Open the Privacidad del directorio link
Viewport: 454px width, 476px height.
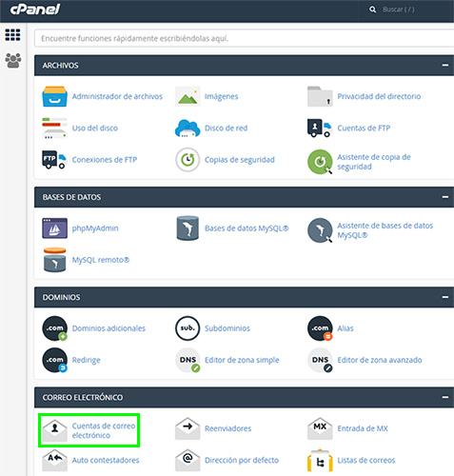tap(379, 96)
